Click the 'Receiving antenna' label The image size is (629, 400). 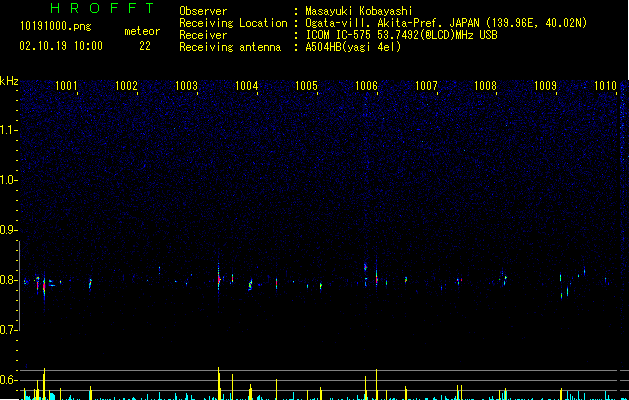click(x=230, y=47)
